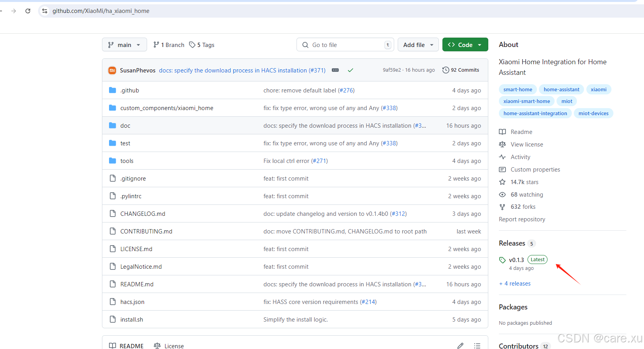
Task: Switch to the README tab
Action: pyautogui.click(x=126, y=346)
